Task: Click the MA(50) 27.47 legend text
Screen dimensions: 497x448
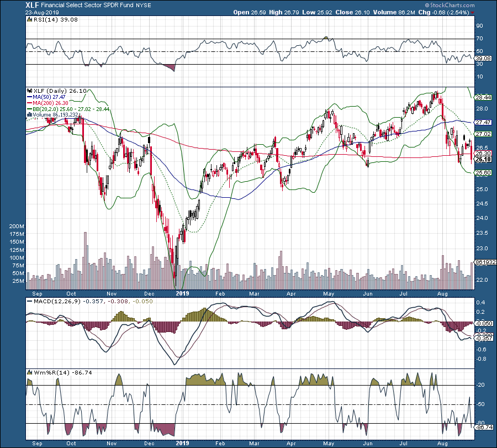Action: click(x=49, y=97)
